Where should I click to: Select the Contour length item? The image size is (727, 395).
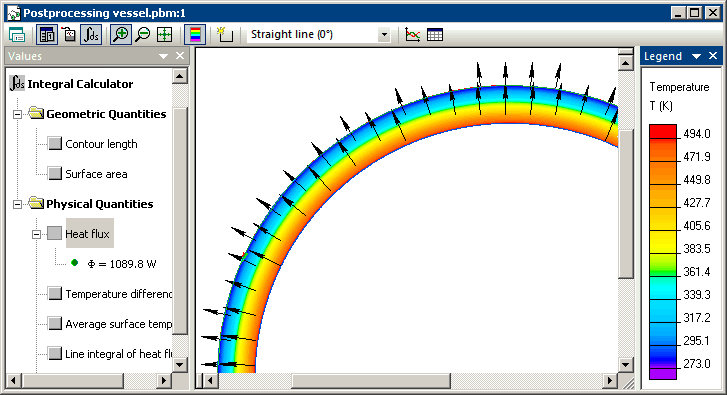(101, 144)
